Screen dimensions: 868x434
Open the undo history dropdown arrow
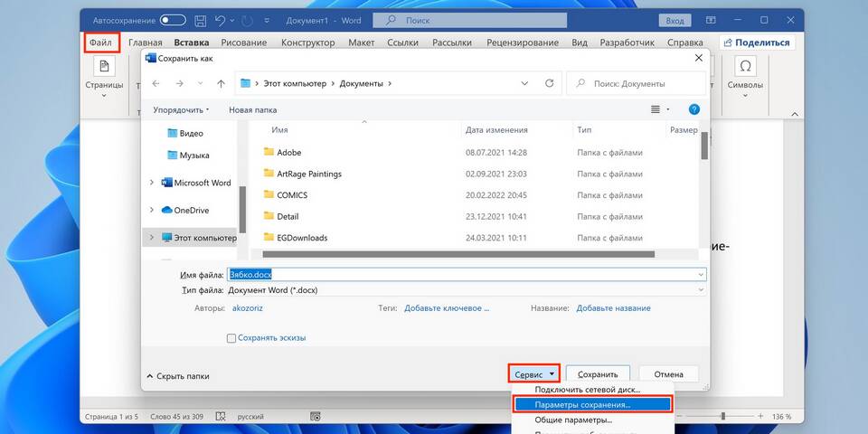[x=231, y=21]
